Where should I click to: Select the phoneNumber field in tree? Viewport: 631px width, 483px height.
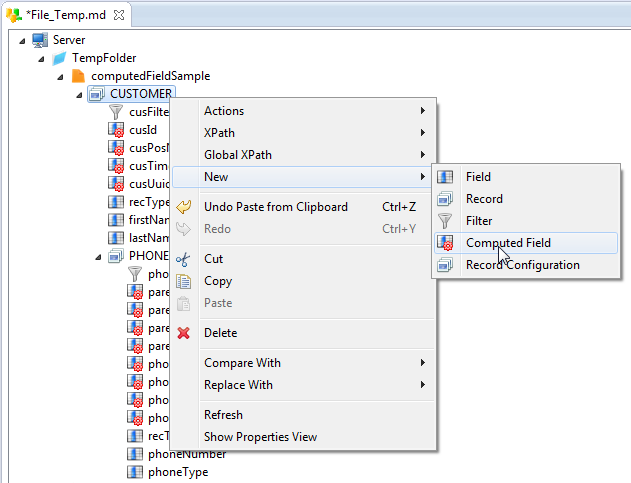(187, 454)
